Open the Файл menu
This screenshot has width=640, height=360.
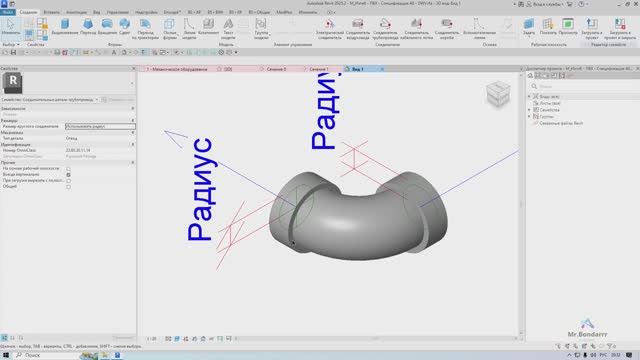click(8, 12)
